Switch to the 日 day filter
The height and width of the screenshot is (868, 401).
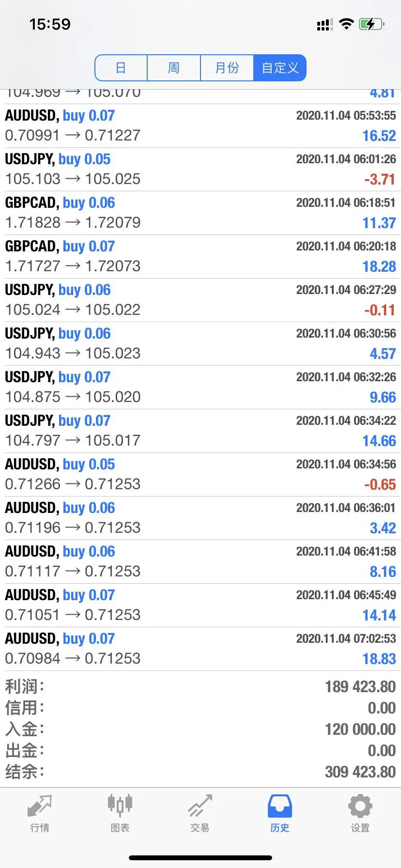121,68
